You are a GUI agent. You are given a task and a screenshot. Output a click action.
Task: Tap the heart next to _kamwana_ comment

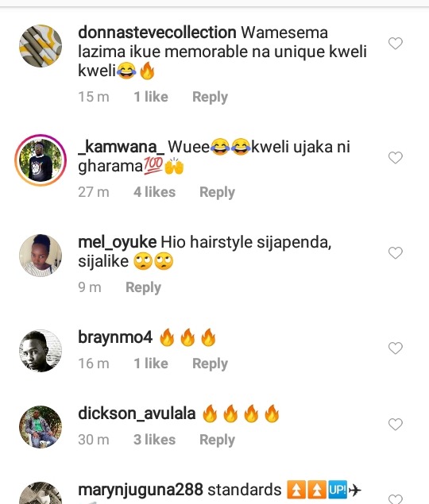pyautogui.click(x=395, y=157)
